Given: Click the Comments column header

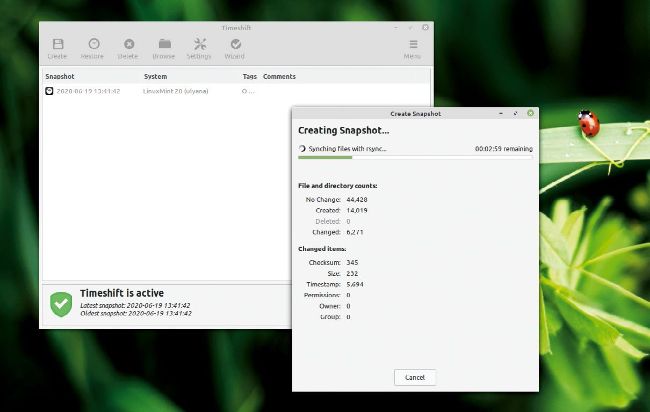Looking at the screenshot, I should click(279, 76).
